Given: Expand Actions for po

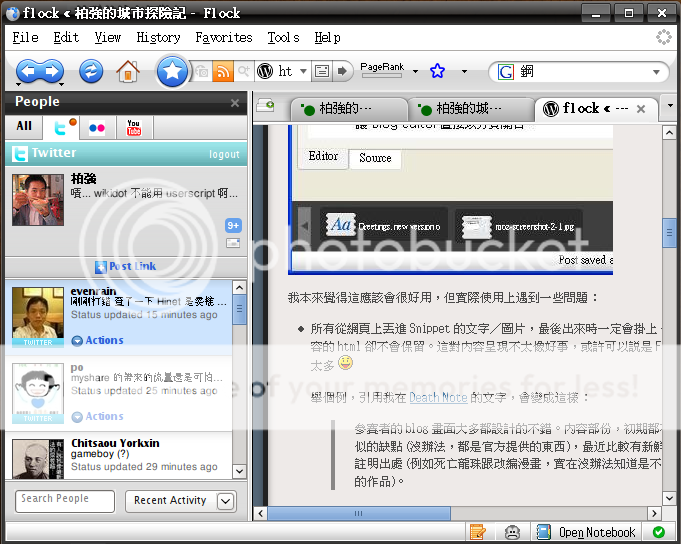Looking at the screenshot, I should (97, 416).
